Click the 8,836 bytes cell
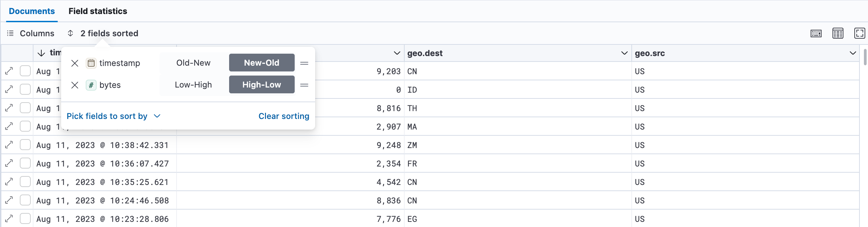This screenshot has width=868, height=227. 290,200
